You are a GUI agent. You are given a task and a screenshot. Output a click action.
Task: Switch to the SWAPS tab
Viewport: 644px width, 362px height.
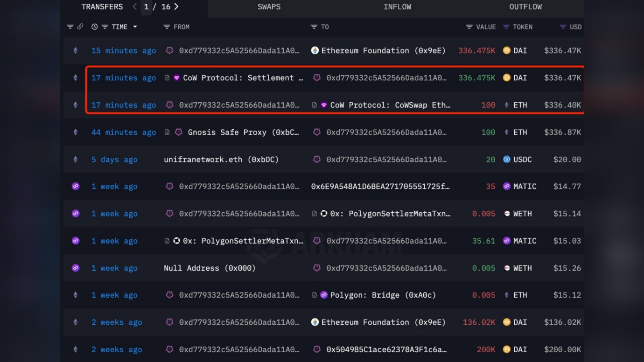pyautogui.click(x=269, y=7)
